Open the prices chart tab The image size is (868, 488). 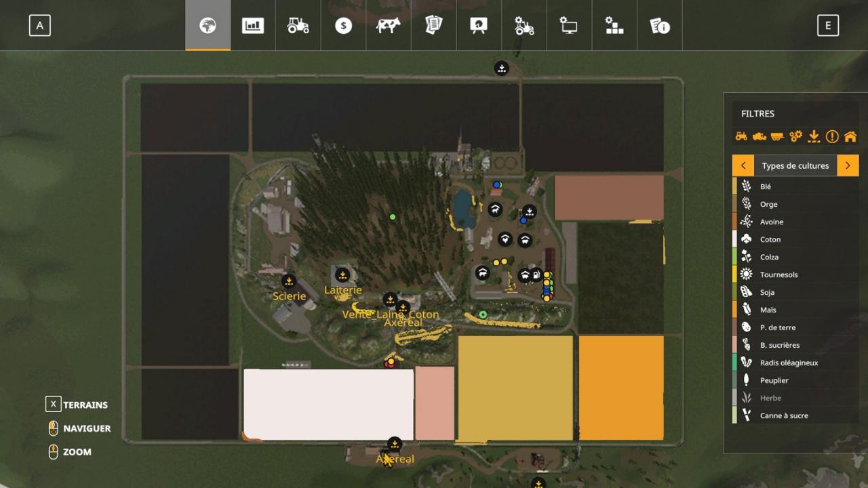point(253,26)
